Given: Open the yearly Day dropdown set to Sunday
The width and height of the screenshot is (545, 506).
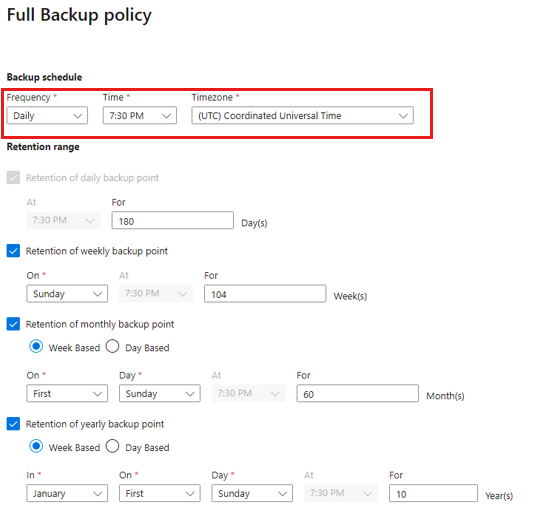Looking at the screenshot, I should coord(252,493).
